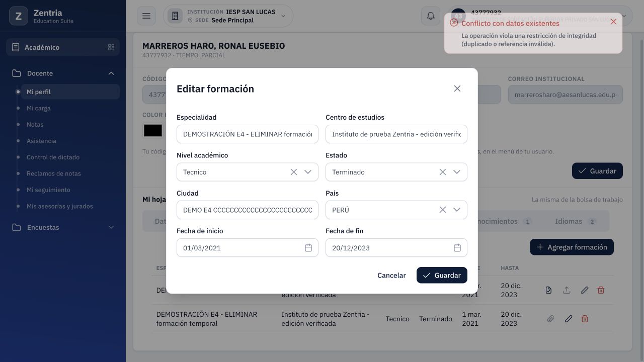Open the País dropdown arrow
This screenshot has height=362, width=644.
pos(457,210)
